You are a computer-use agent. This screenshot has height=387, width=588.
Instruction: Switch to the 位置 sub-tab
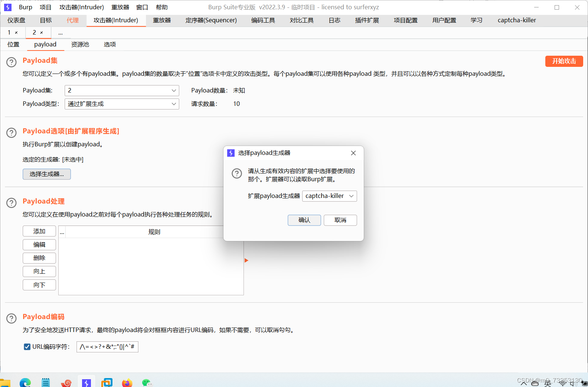[13, 45]
